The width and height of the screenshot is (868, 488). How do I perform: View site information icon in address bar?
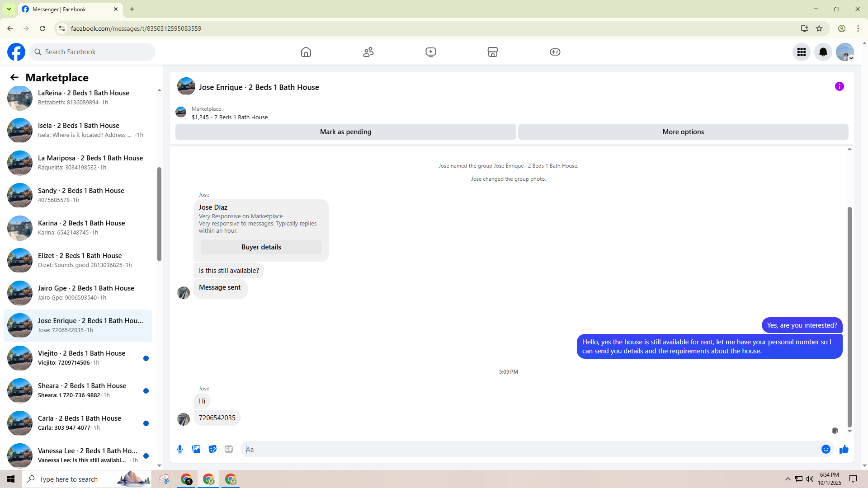[x=62, y=28]
